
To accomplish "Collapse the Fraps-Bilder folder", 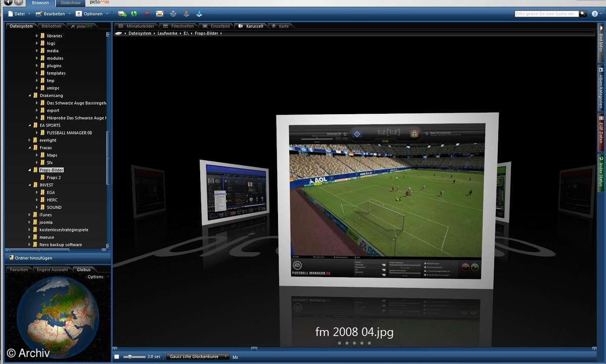I will 30,170.
